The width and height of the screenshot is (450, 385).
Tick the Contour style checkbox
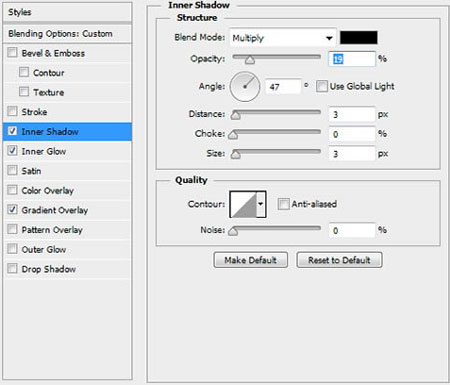pyautogui.click(x=24, y=72)
